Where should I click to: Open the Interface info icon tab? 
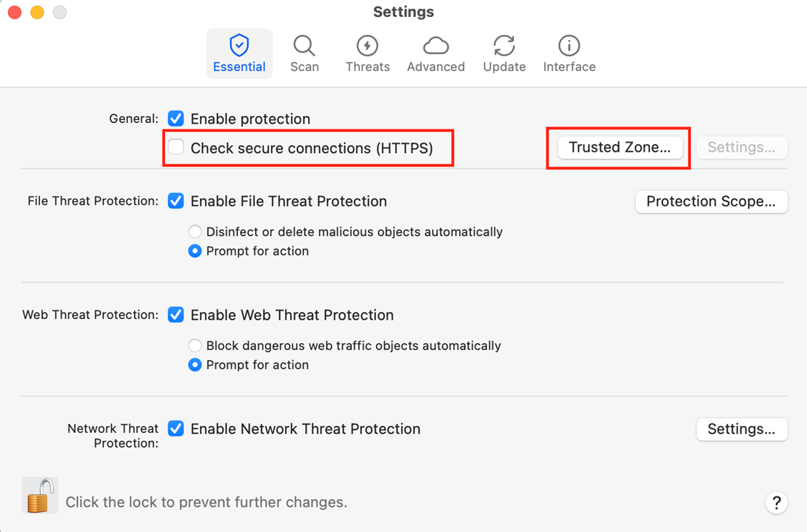pyautogui.click(x=569, y=46)
